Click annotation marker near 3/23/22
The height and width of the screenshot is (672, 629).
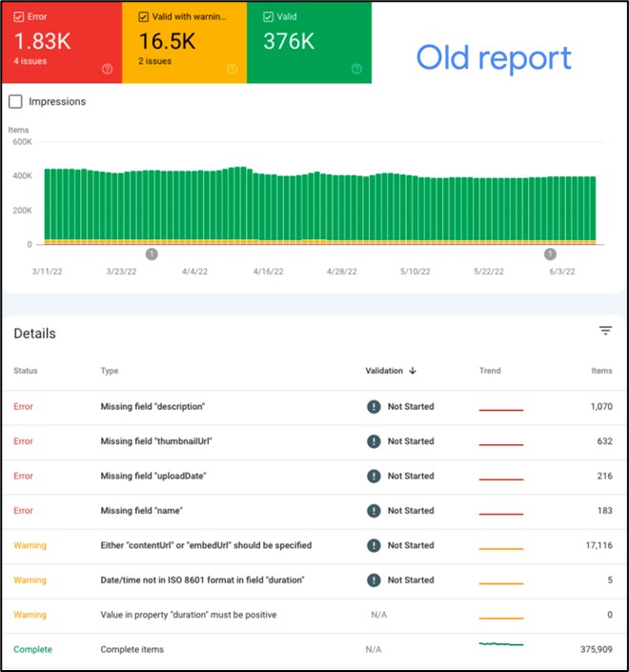pyautogui.click(x=152, y=255)
